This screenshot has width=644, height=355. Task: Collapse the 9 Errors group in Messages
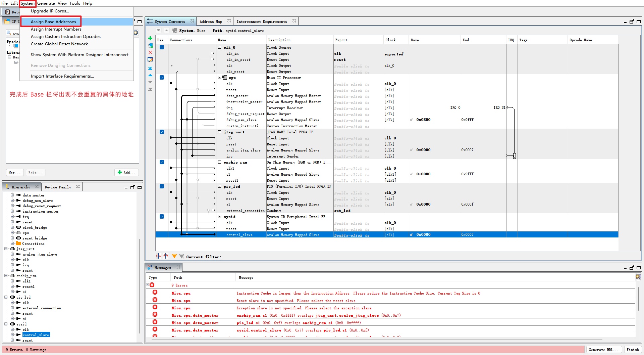[147, 285]
